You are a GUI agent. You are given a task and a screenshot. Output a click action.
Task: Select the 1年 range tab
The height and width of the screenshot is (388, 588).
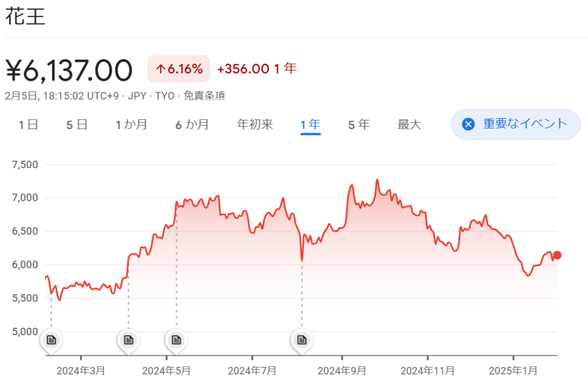pyautogui.click(x=310, y=125)
